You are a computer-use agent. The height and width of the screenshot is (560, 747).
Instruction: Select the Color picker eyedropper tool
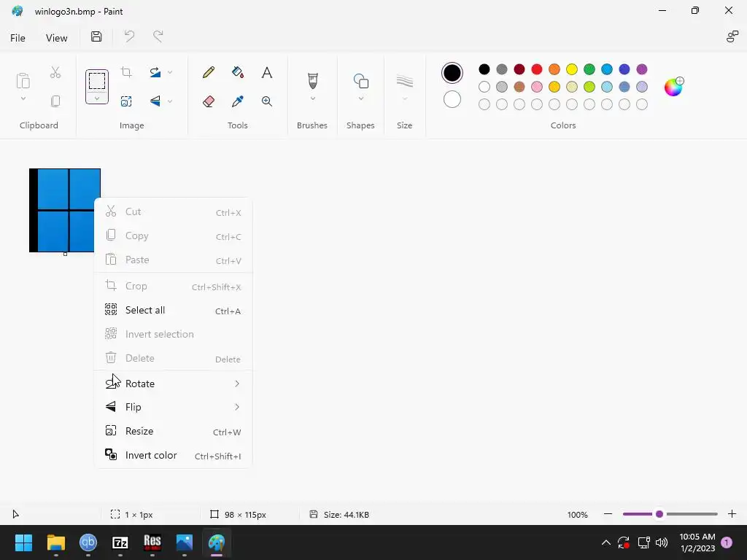[x=237, y=101]
